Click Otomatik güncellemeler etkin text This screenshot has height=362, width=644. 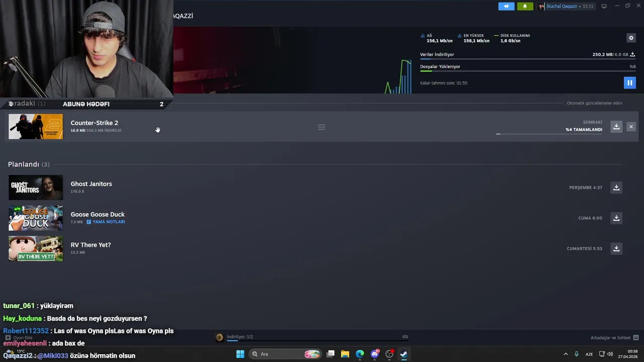(594, 103)
